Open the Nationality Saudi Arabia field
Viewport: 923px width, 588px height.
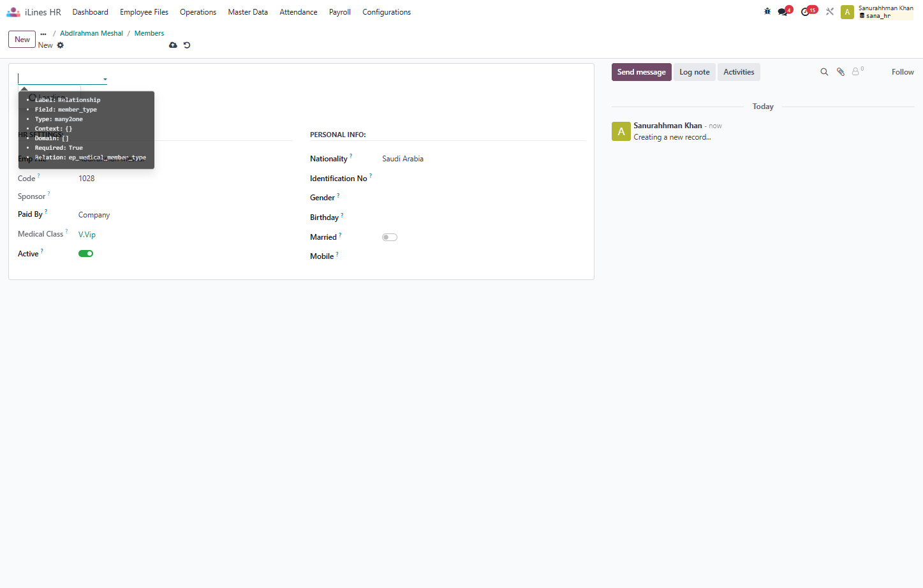click(484, 159)
